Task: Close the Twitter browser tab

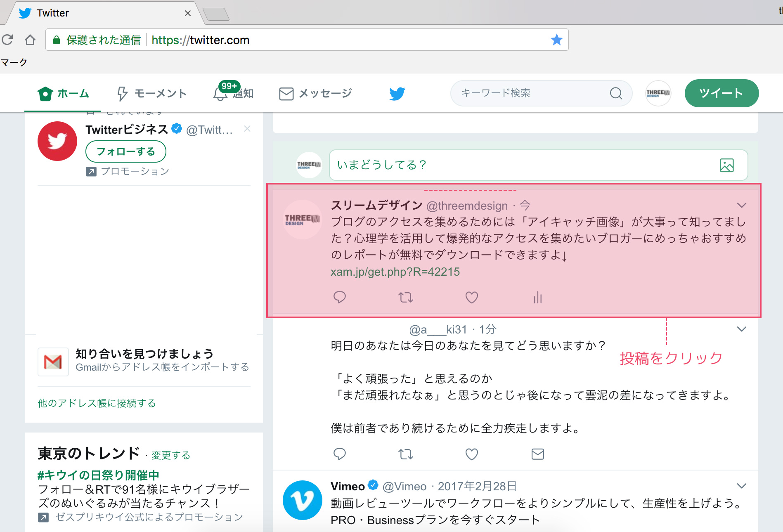Action: (187, 13)
